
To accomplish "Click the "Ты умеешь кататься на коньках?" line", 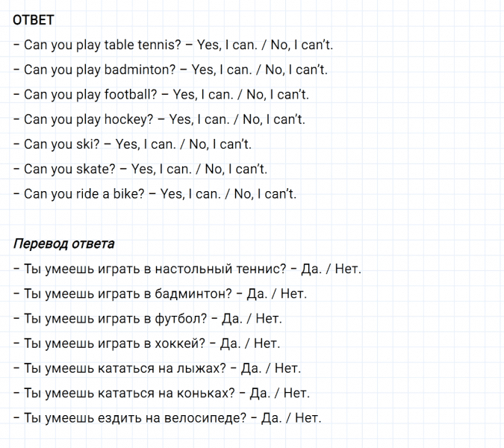I will [x=129, y=393].
